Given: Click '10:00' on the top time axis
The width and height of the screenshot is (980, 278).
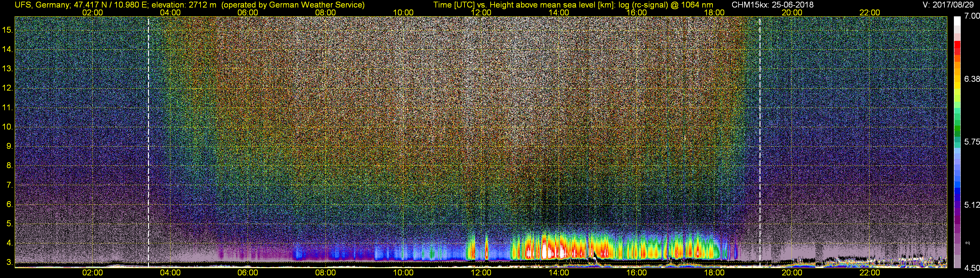Looking at the screenshot, I should 403,12.
